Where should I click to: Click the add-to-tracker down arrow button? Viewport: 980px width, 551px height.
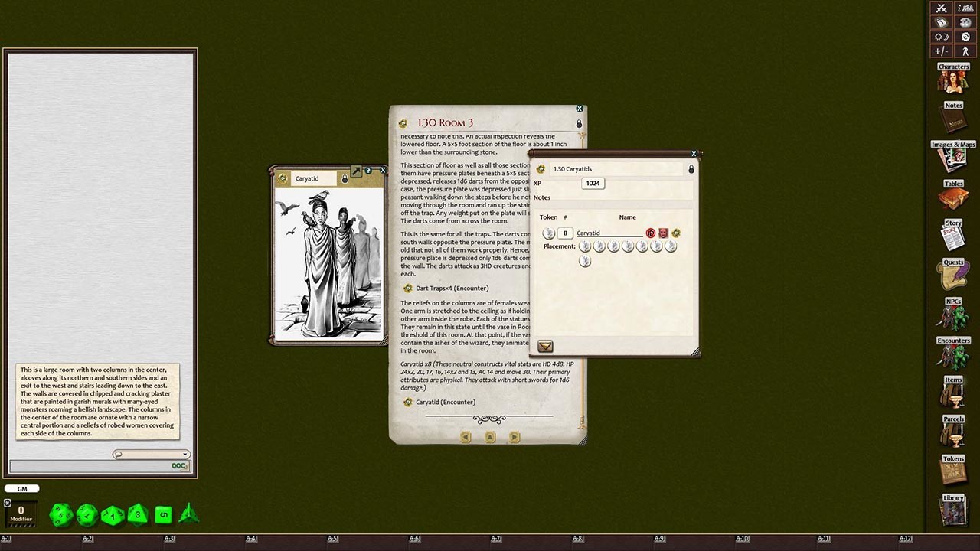(x=545, y=347)
